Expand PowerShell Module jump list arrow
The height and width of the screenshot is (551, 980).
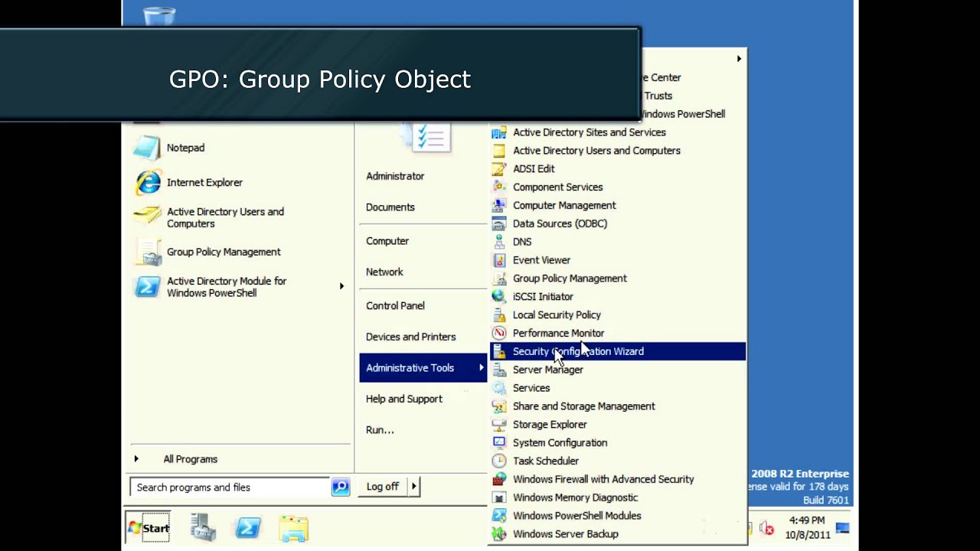tap(342, 286)
